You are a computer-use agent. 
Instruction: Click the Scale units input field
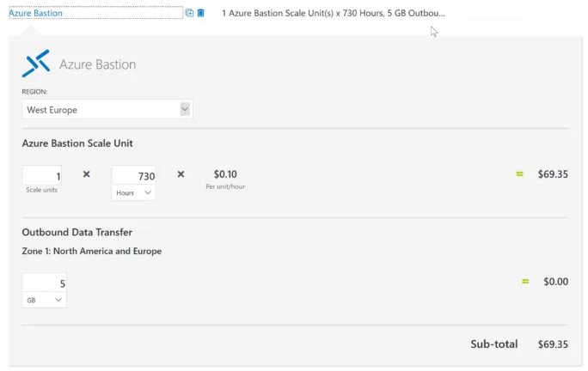pyautogui.click(x=41, y=175)
